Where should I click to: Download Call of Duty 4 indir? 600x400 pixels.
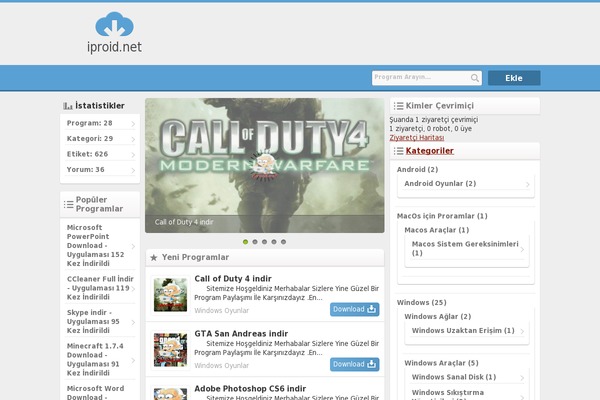355,309
